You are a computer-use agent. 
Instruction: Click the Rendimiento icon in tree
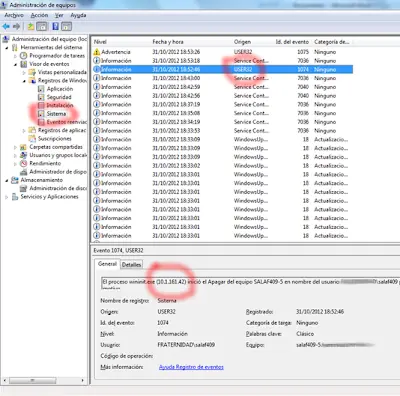tap(24, 163)
